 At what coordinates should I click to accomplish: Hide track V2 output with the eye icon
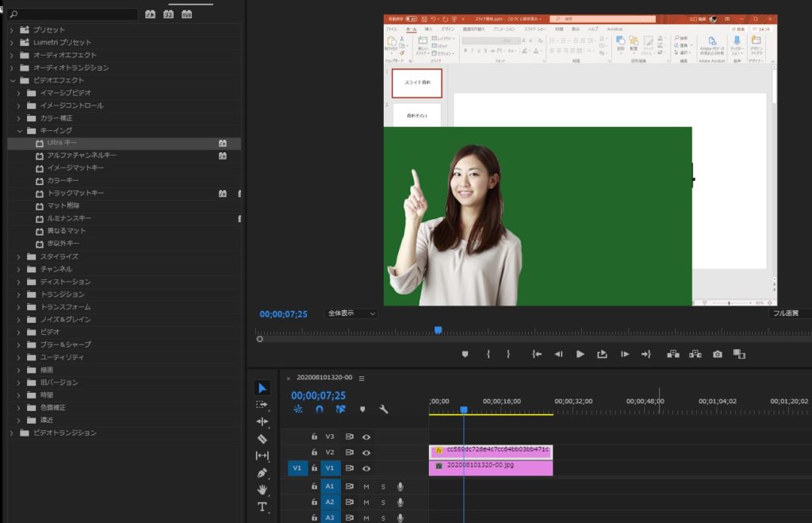point(367,452)
